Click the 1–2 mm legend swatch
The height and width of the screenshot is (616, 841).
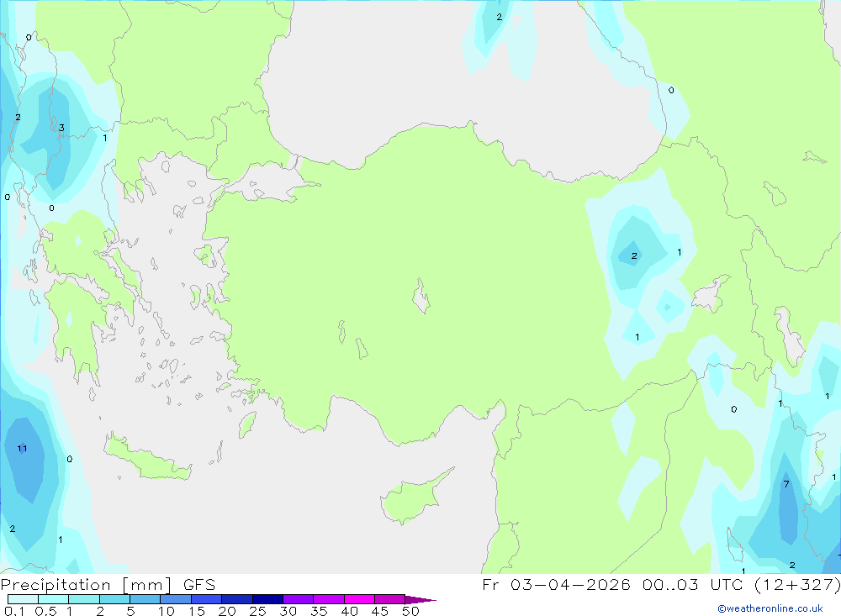click(83, 599)
